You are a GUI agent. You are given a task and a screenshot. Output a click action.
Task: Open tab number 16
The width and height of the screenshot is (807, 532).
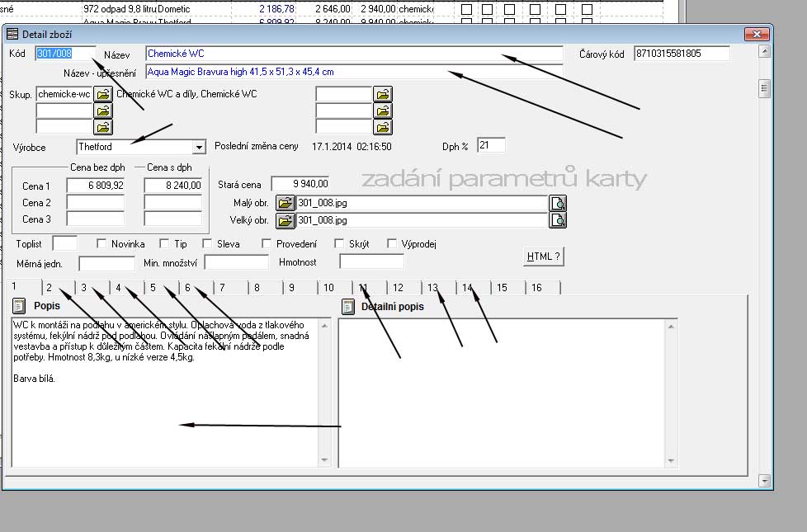point(536,287)
